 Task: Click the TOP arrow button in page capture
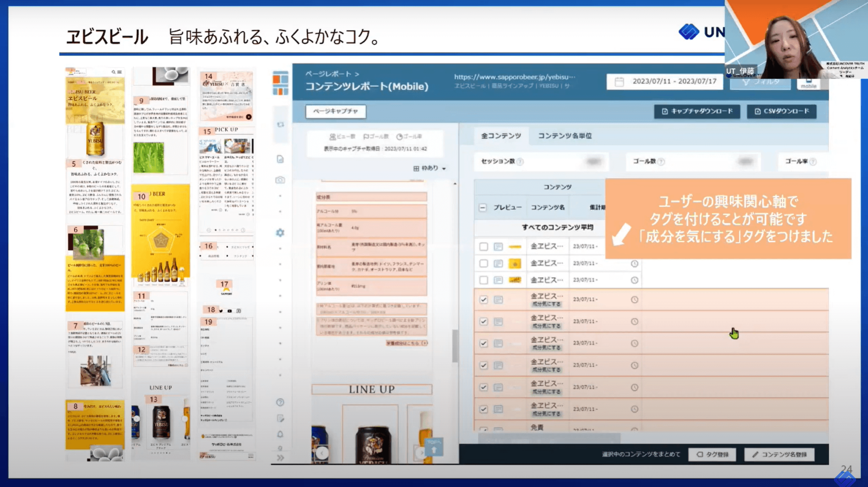434,447
